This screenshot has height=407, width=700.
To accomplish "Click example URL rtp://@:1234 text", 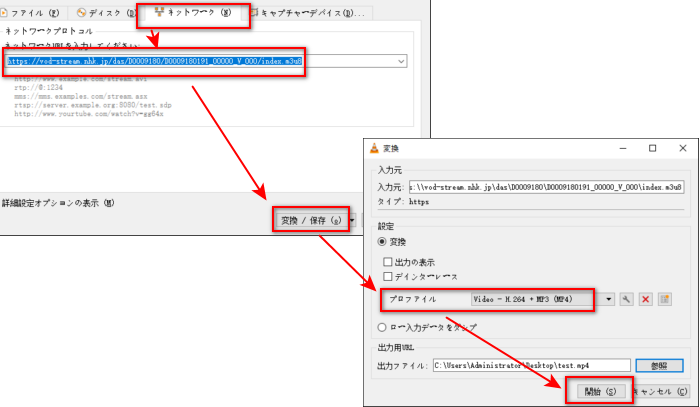I will pyautogui.click(x=38, y=87).
